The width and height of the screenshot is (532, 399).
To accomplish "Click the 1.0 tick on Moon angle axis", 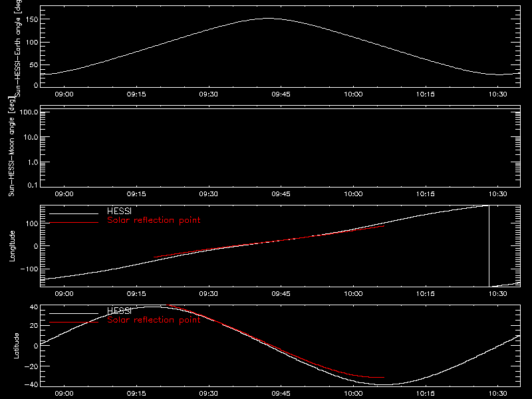I will [33, 162].
